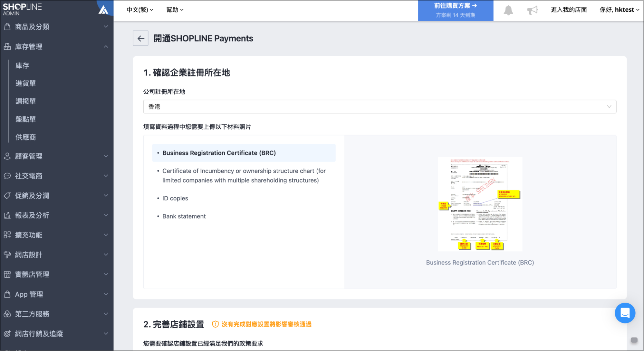
Task: Click the 顧客管理 person icon
Action: [x=7, y=156]
